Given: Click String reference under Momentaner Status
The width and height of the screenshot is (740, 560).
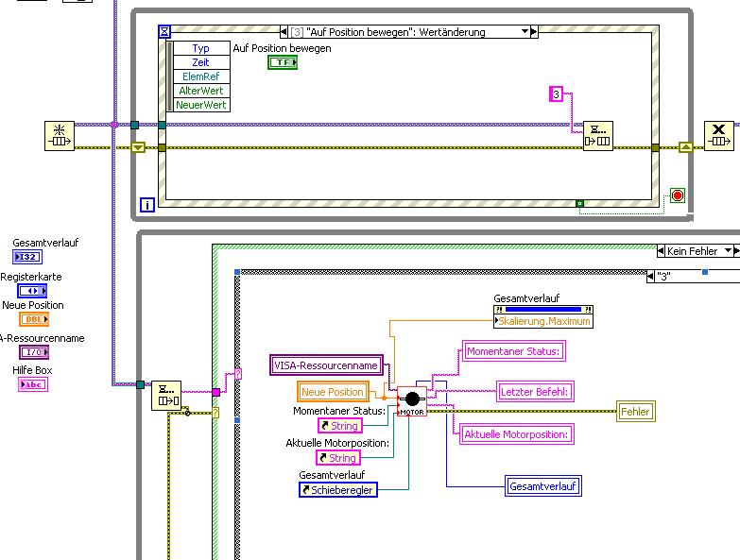Looking at the screenshot, I should [340, 426].
